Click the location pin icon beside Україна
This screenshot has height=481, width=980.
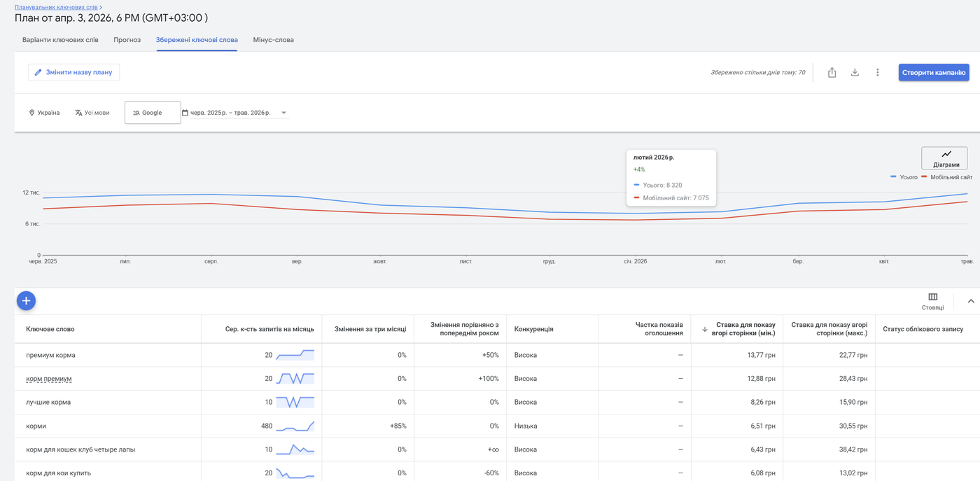[x=31, y=113]
